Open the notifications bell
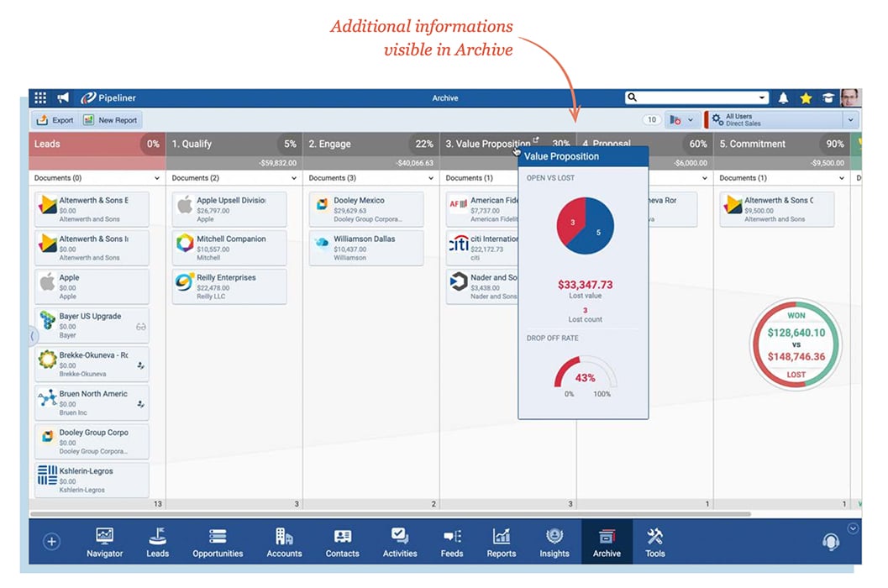The height and width of the screenshot is (588, 888). coord(783,98)
